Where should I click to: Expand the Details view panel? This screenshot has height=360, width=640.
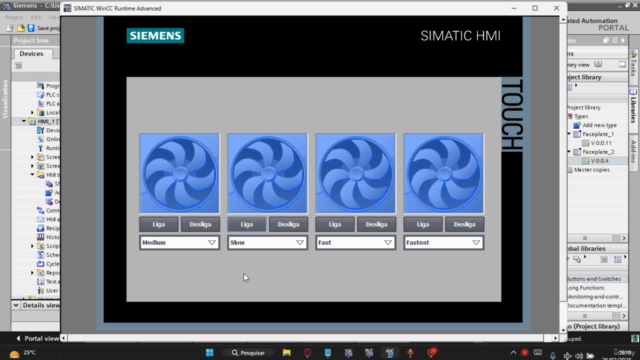16,305
